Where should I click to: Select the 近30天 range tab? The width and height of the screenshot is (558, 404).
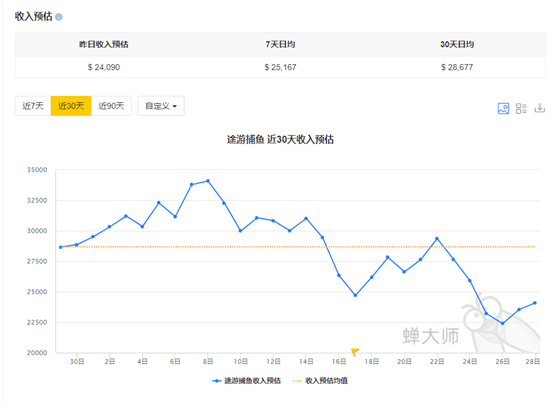pyautogui.click(x=71, y=106)
